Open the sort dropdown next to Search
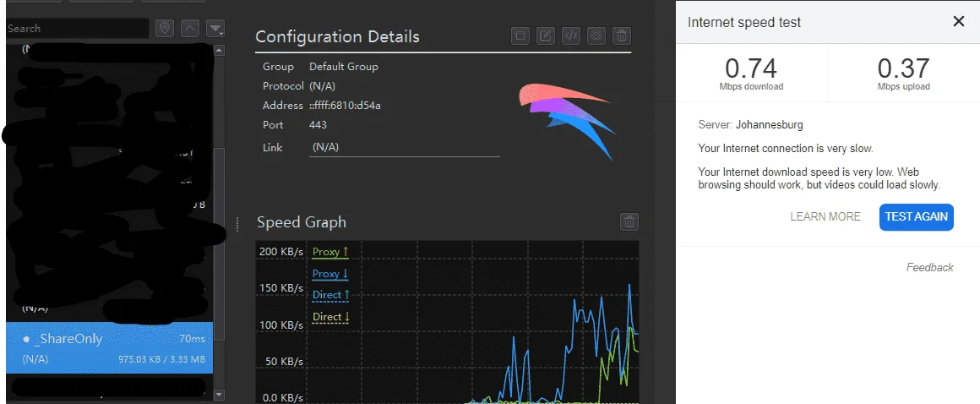This screenshot has height=404, width=980. point(215,28)
